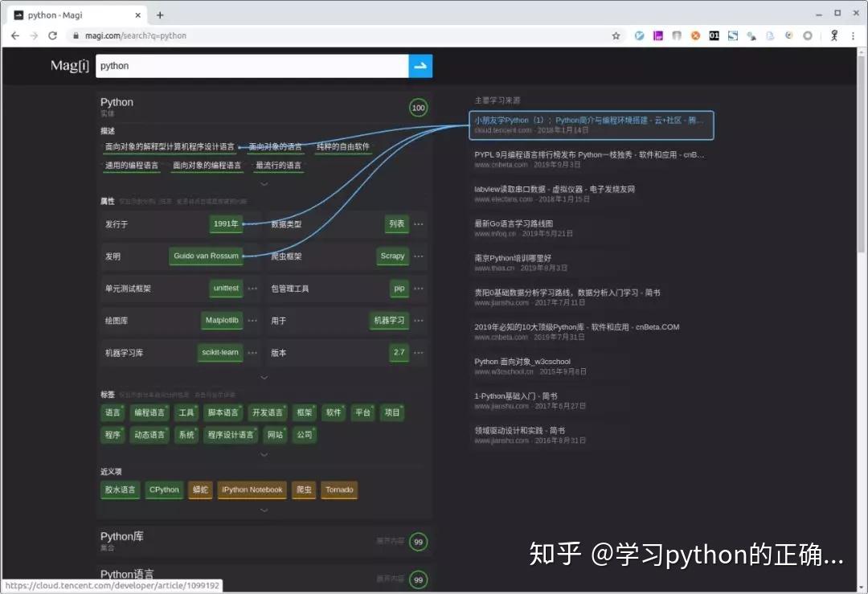Click the score 100 circle badge
The image size is (868, 594).
tap(419, 108)
